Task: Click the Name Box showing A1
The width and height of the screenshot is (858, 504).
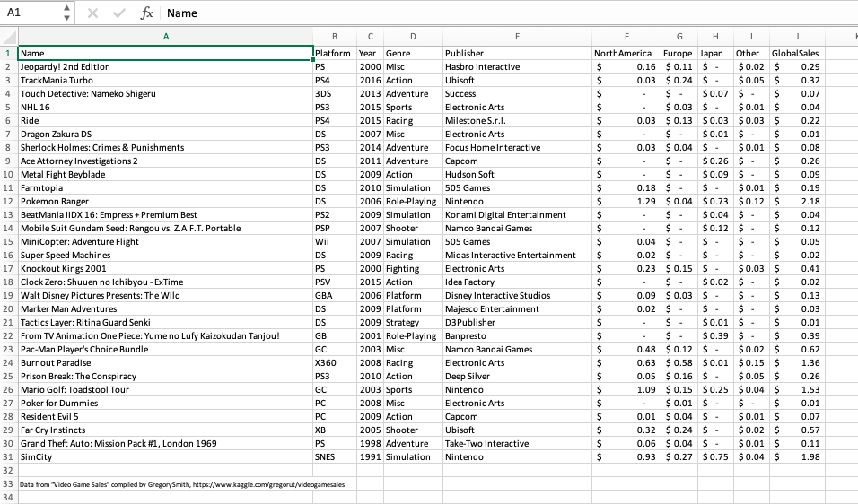Action: pyautogui.click(x=31, y=13)
